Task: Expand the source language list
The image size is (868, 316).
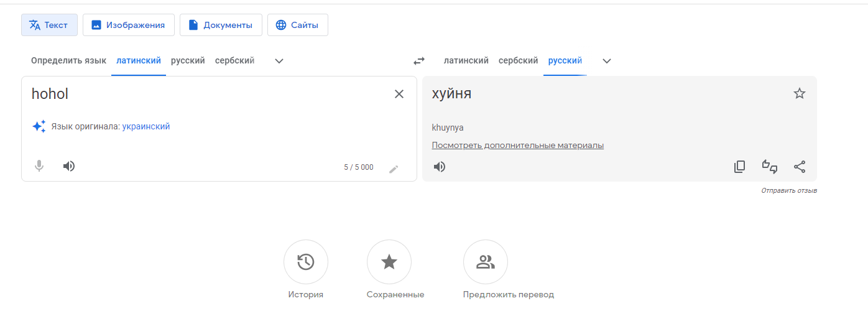Action: click(x=279, y=61)
